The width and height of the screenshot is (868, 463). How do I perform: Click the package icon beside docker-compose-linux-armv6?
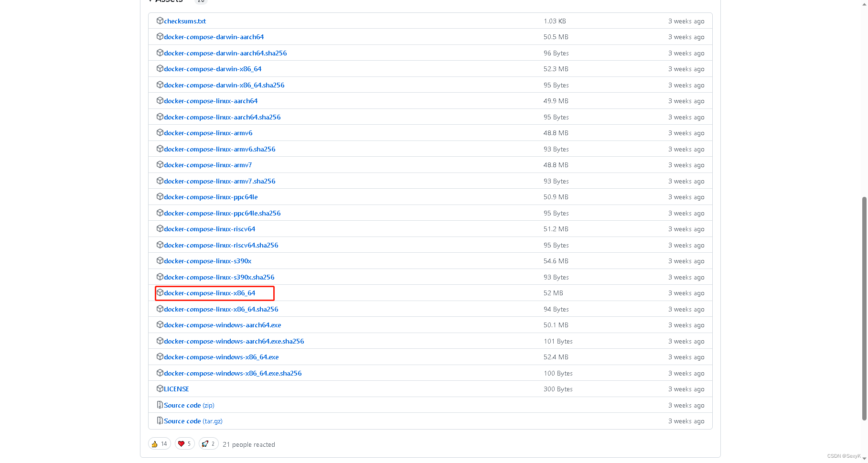pos(160,132)
